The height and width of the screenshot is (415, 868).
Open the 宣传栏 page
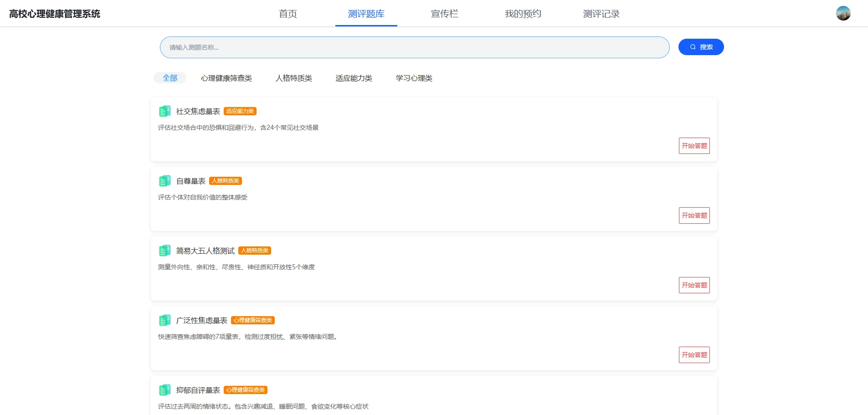pyautogui.click(x=444, y=14)
